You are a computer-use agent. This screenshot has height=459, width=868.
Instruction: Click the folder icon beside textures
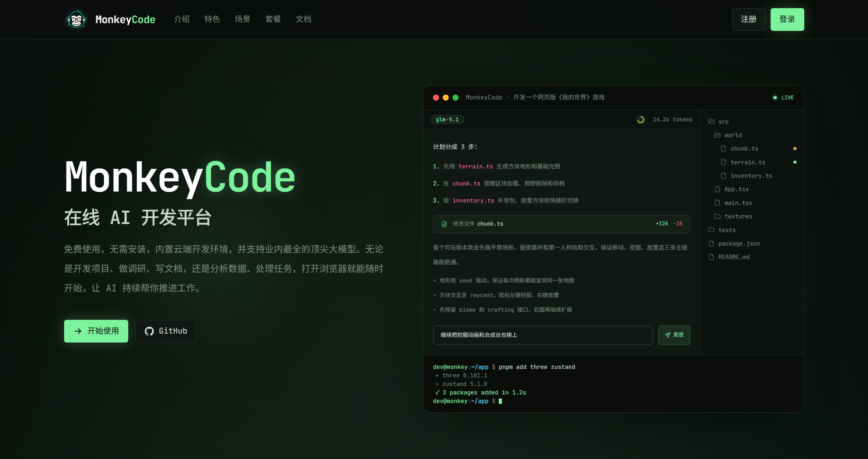[717, 216]
